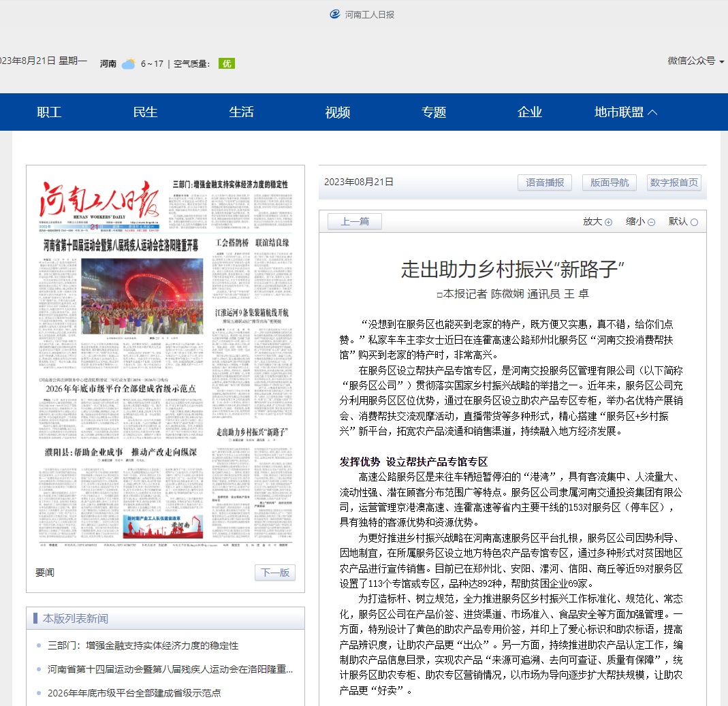Viewport: 728px width, 706px height.
Task: Activate 语音播报 voice broadcast
Action: [545, 182]
